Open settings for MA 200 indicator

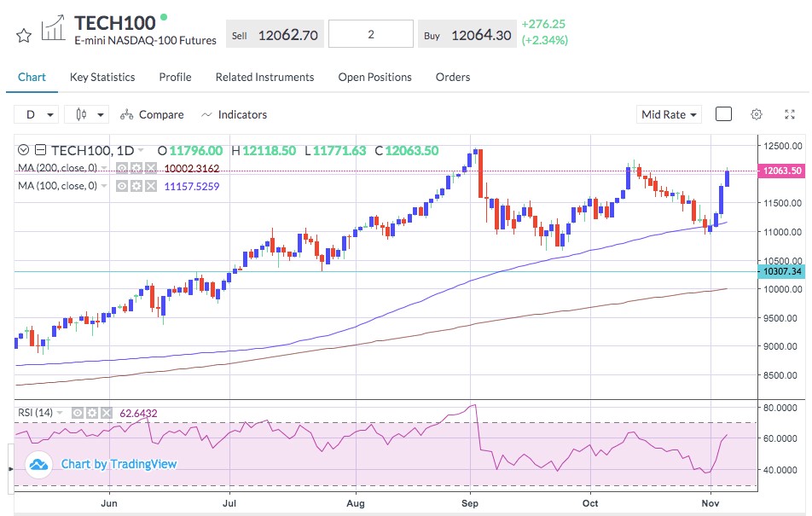[x=136, y=168]
